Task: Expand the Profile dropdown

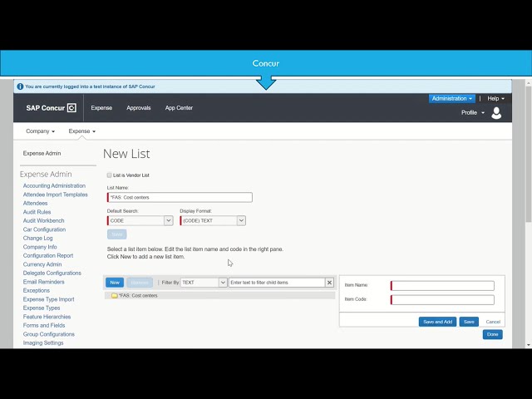Action: pyautogui.click(x=473, y=113)
